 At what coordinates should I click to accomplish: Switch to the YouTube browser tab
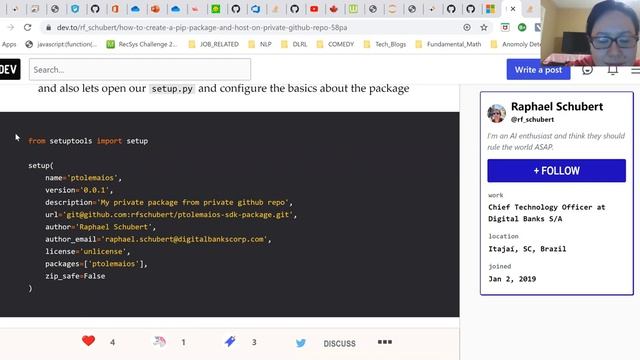314,9
